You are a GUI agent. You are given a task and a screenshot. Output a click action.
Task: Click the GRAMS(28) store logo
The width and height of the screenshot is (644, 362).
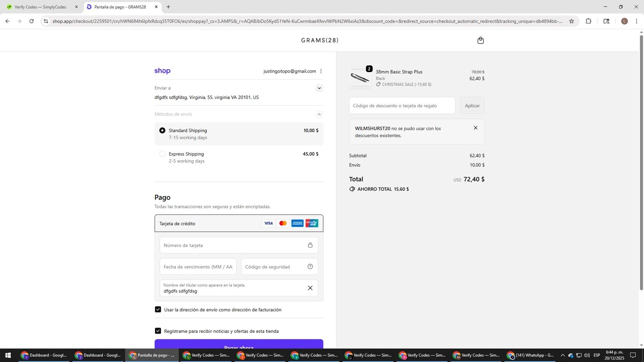320,40
